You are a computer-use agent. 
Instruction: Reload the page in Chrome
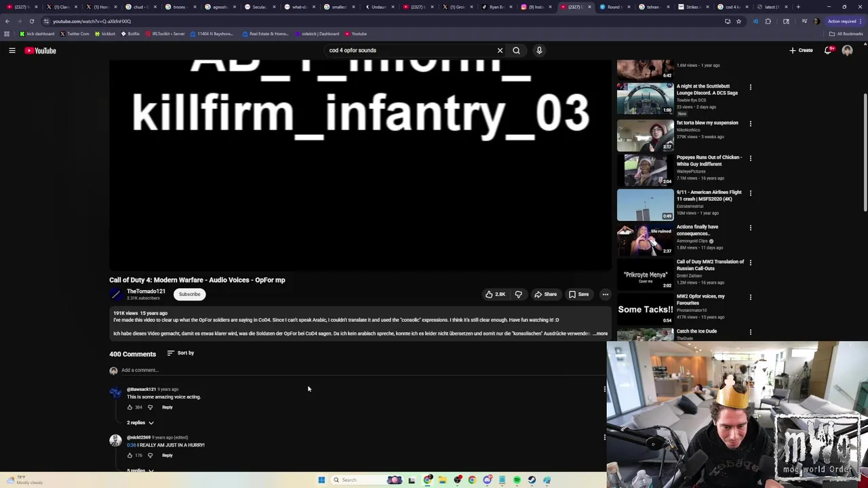coord(31,21)
